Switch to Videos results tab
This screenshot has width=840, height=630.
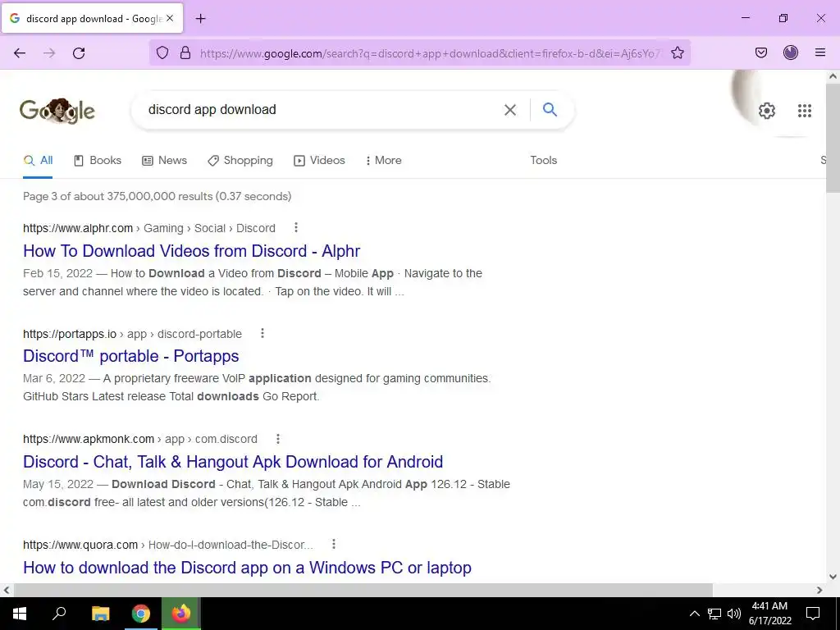[319, 160]
